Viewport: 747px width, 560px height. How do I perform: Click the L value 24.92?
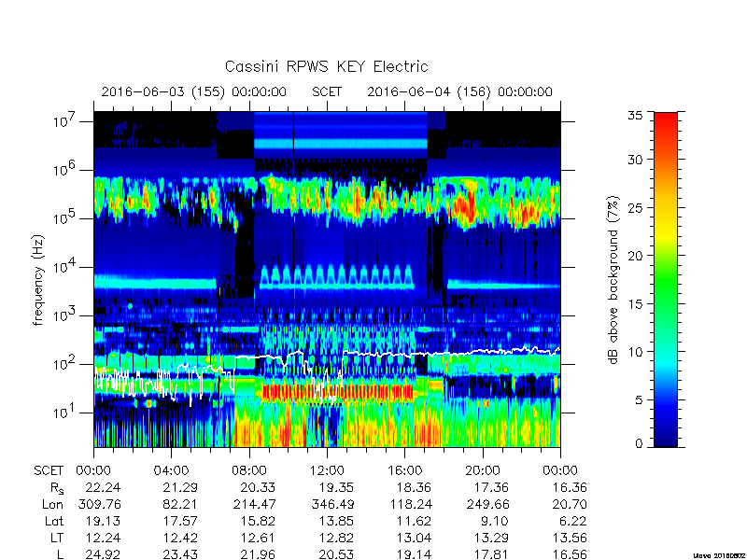coord(103,554)
